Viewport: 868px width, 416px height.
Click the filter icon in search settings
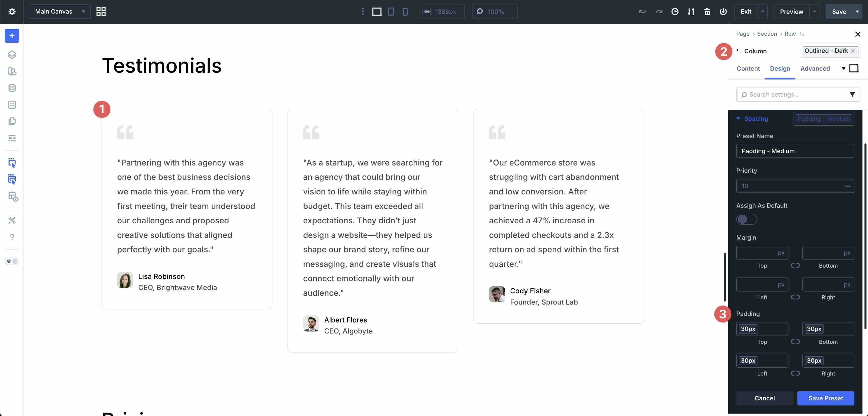[x=852, y=94]
